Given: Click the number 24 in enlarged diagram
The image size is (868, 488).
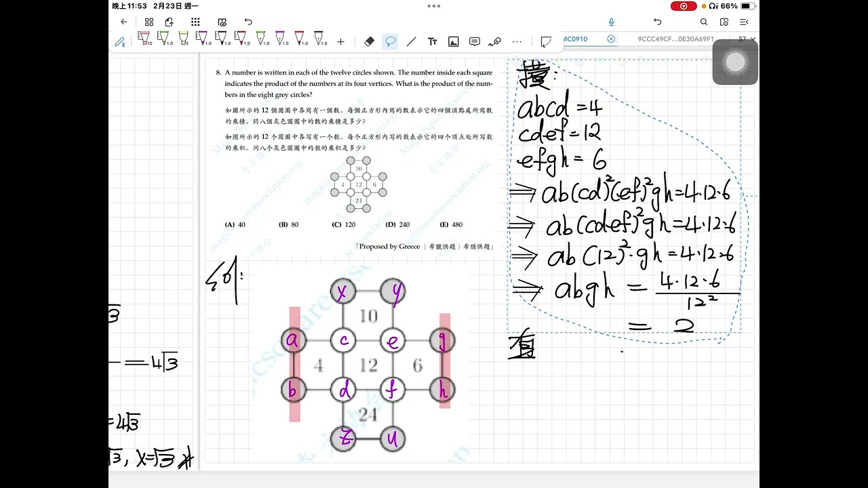Looking at the screenshot, I should click(x=367, y=414).
